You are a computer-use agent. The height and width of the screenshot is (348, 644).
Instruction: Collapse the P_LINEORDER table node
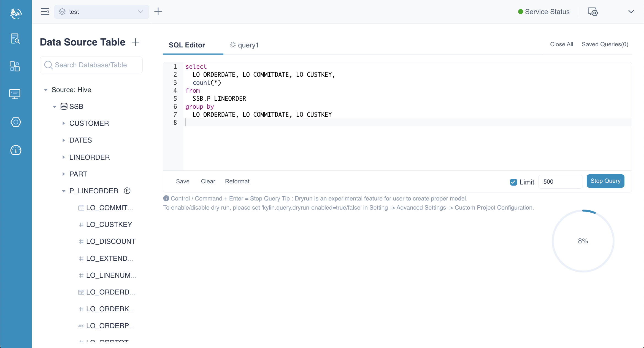pyautogui.click(x=64, y=191)
